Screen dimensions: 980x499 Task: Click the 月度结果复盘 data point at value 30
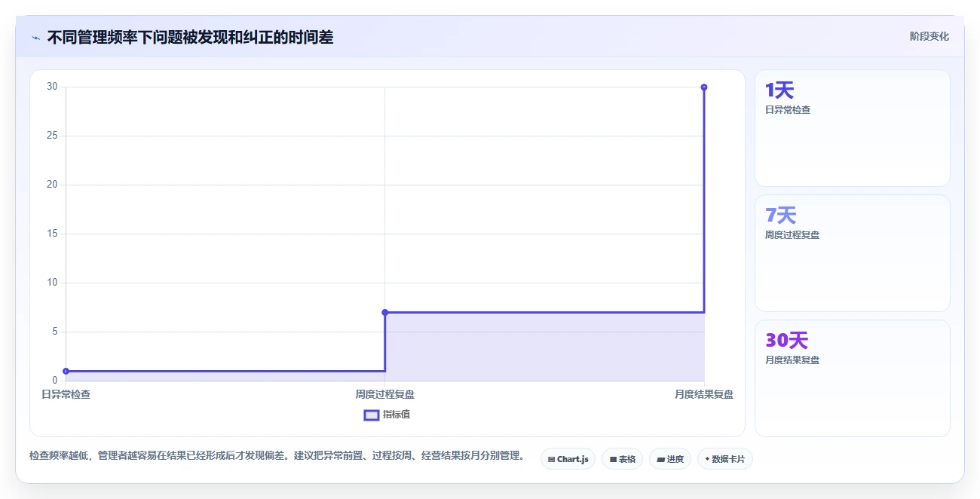pos(704,87)
